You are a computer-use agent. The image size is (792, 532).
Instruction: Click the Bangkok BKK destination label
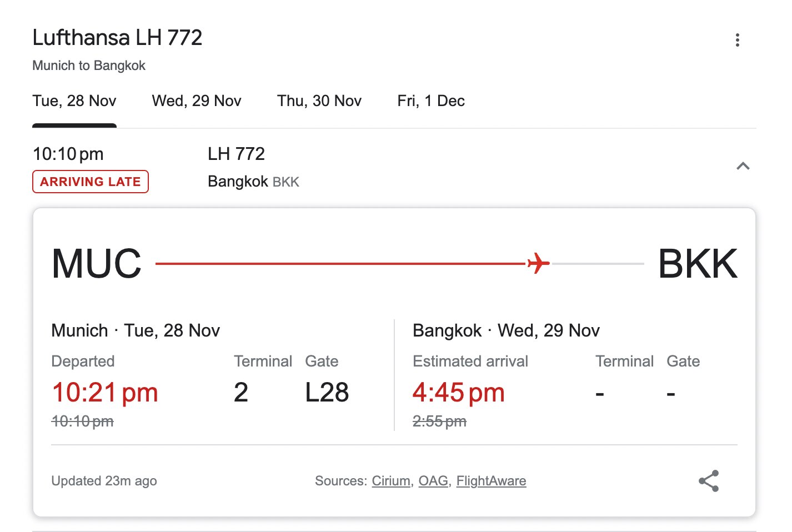tap(253, 182)
